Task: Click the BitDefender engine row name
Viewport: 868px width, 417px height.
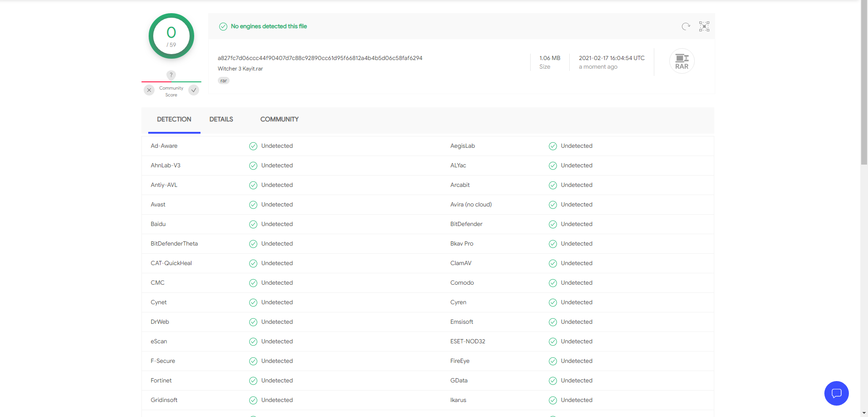Action: tap(466, 224)
